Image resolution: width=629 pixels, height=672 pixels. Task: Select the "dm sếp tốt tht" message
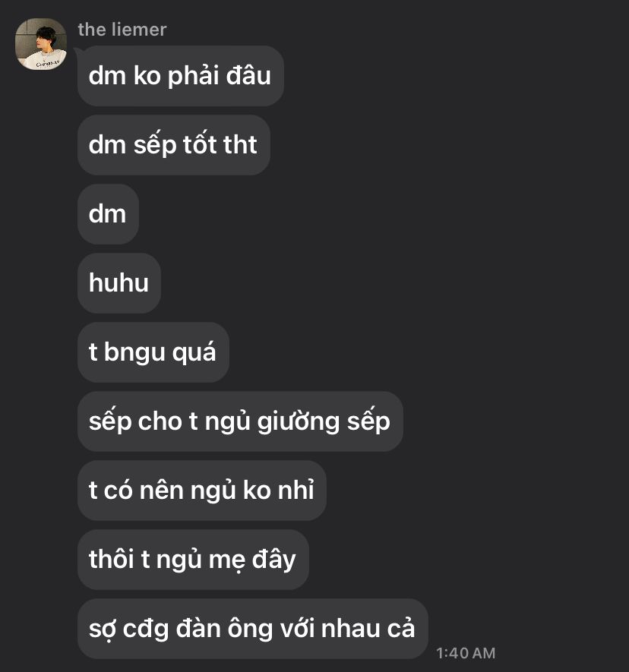pyautogui.click(x=174, y=145)
